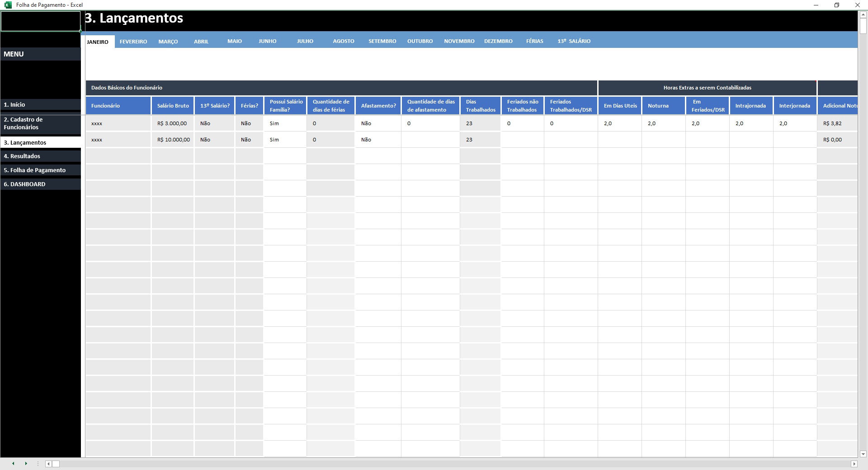Switch to the DEZEMBRO tab
The height and width of the screenshot is (470, 868).
coord(498,41)
